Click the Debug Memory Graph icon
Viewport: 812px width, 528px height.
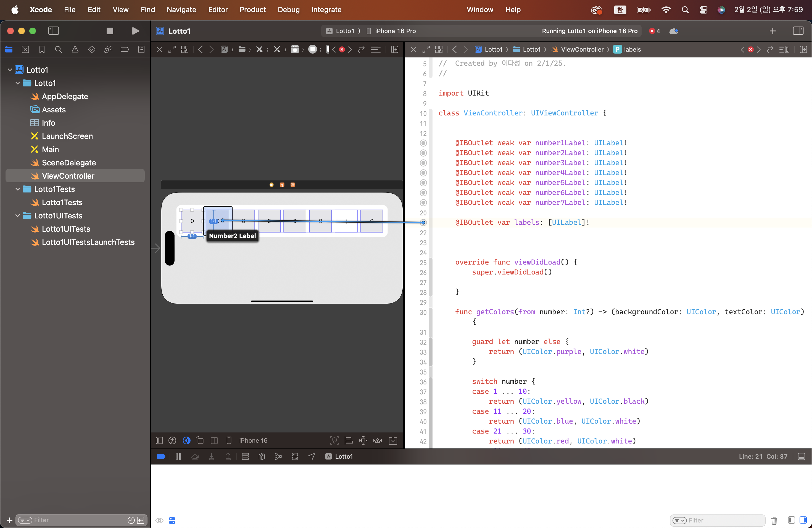point(278,456)
